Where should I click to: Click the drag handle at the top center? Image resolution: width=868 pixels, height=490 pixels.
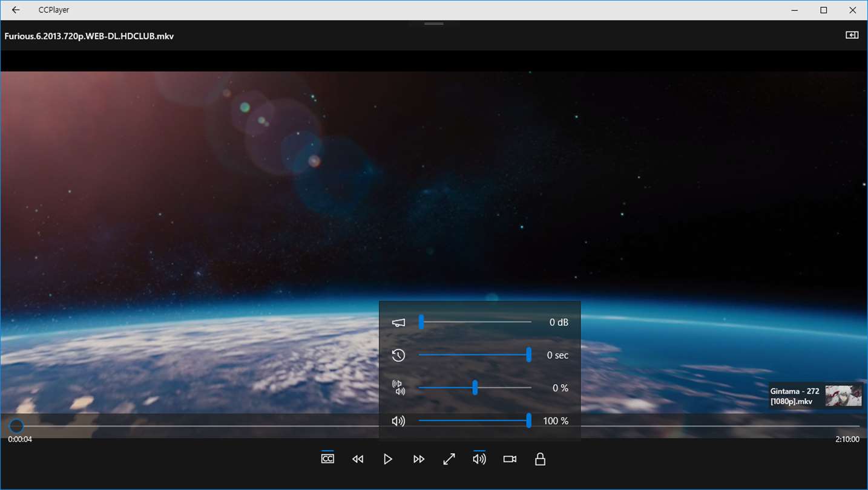[x=434, y=24]
